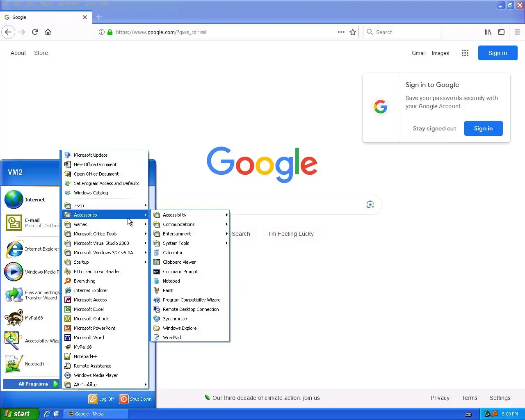Click the browser Back arrow button

pyautogui.click(x=8, y=32)
